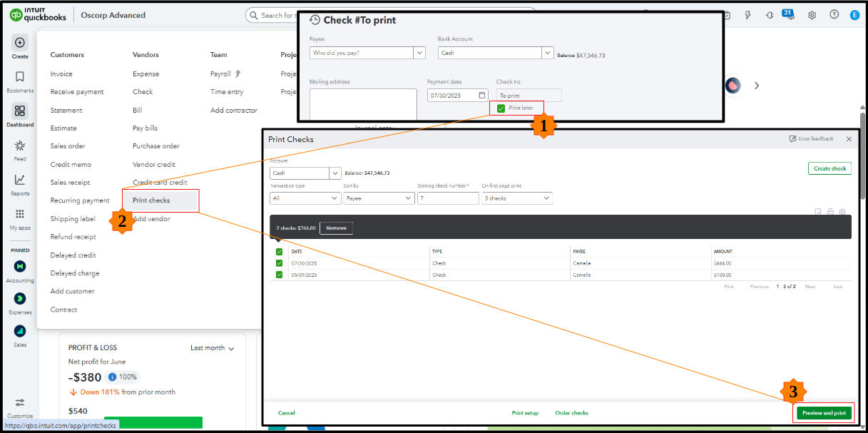Viewport: 868px width, 433px height.
Task: Click the search magnifier icon
Action: point(254,15)
